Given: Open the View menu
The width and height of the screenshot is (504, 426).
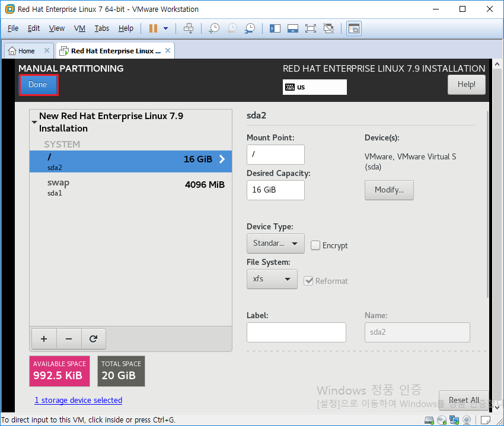Looking at the screenshot, I should pos(57,28).
